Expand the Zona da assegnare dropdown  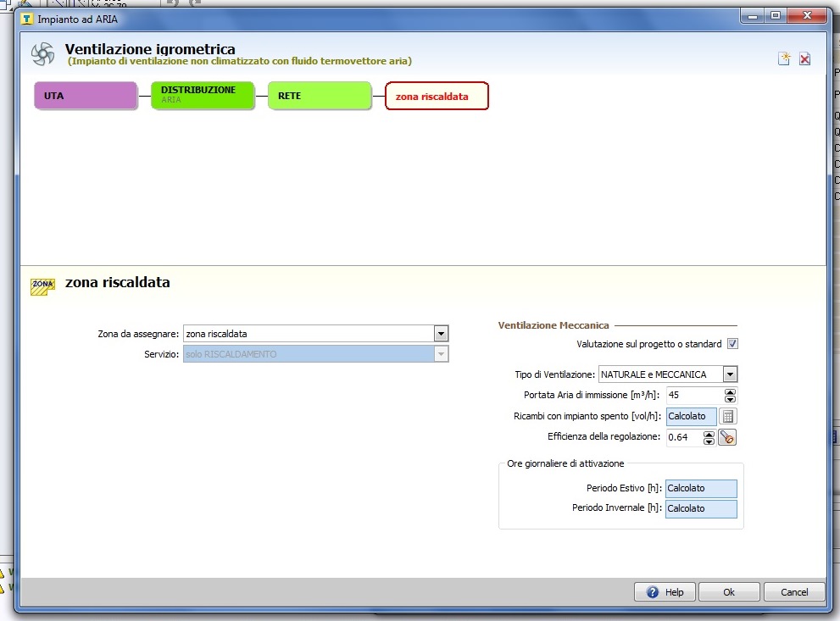[x=441, y=334]
